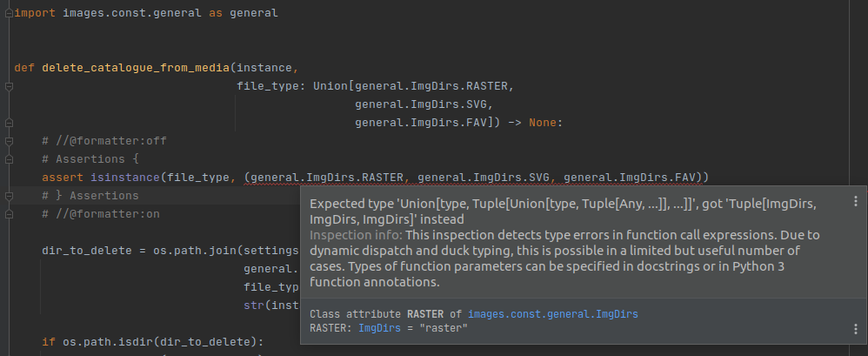Collapse the import statement fold marker
Image resolution: width=868 pixels, height=356 pixels.
pos(9,14)
